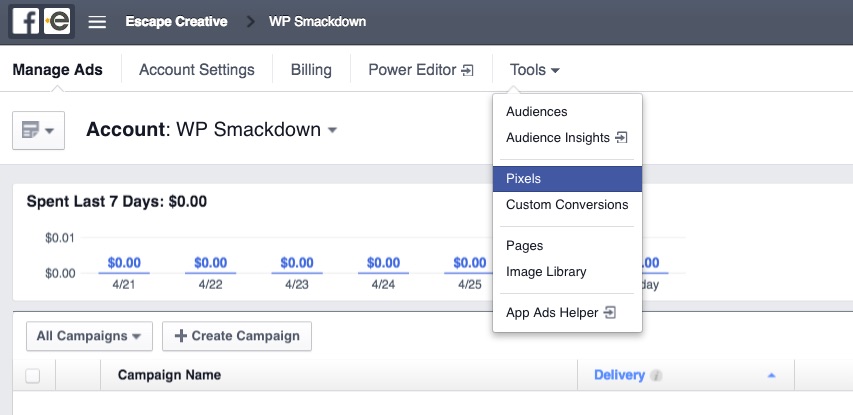Choose Audience Insights from the menu
The height and width of the screenshot is (415, 853).
coord(567,138)
